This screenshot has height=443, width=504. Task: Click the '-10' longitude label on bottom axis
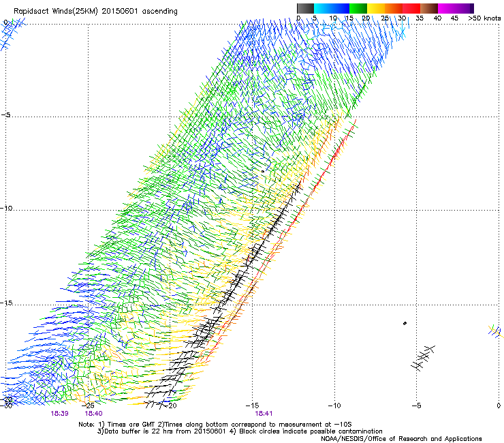coord(334,406)
